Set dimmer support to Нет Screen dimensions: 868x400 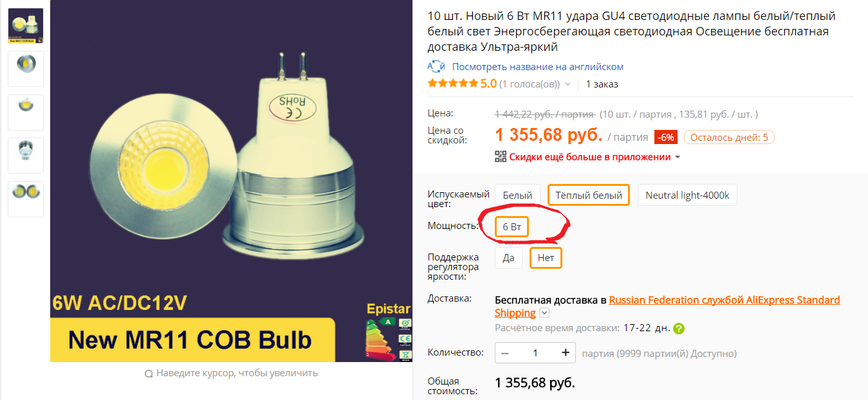[546, 258]
